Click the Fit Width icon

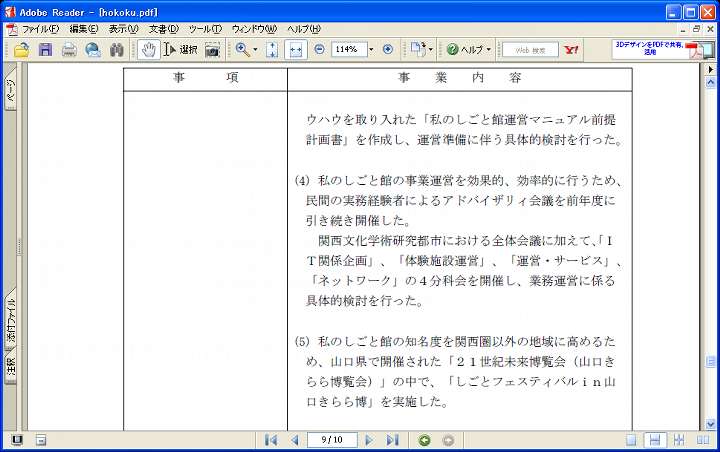coord(295,49)
